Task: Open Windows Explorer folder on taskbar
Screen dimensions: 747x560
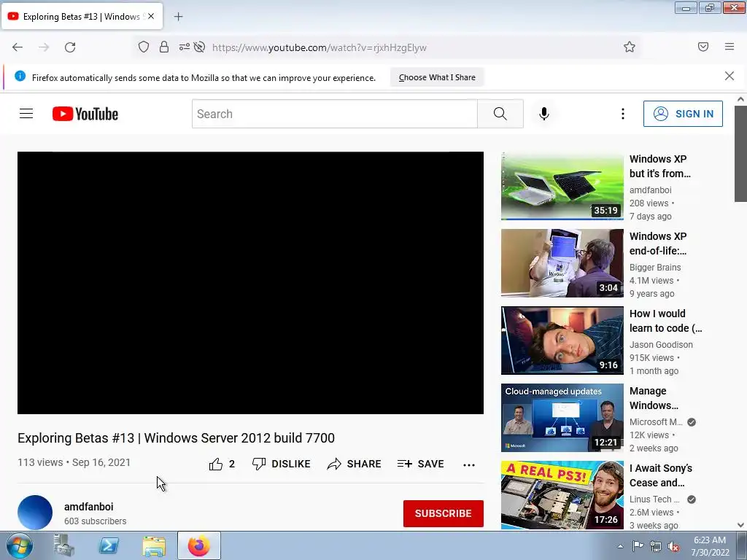Action: point(154,545)
